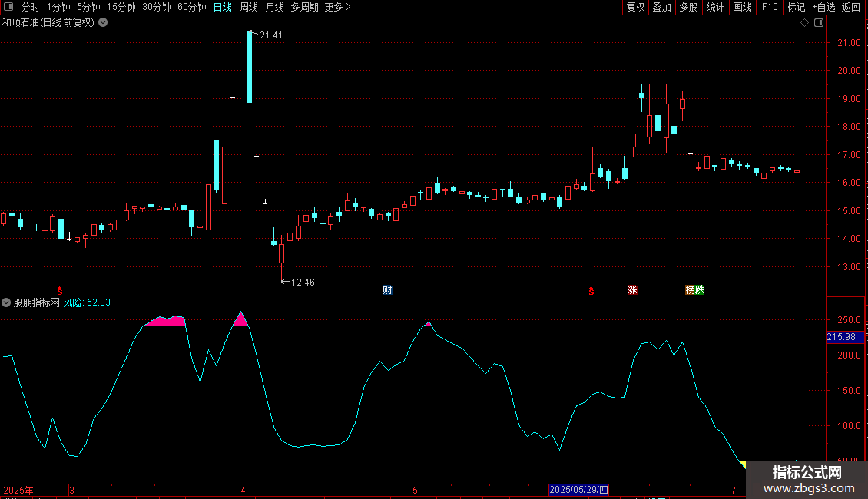Viewport: 868px width, 499px height.
Task: Click the tall cyan candlestick at 21.41
Action: [249, 66]
